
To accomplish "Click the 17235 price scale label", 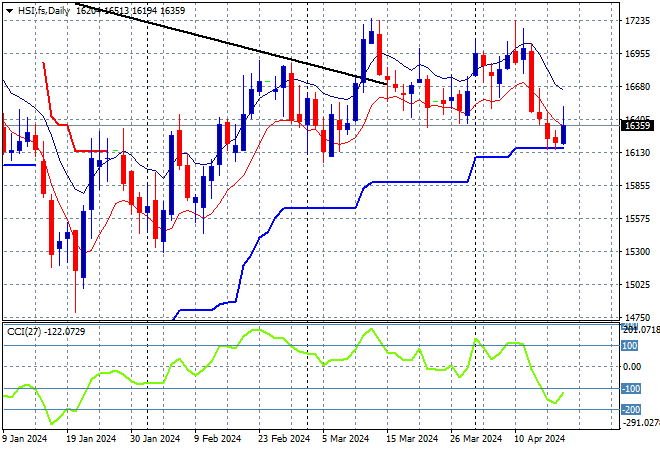I will click(637, 21).
